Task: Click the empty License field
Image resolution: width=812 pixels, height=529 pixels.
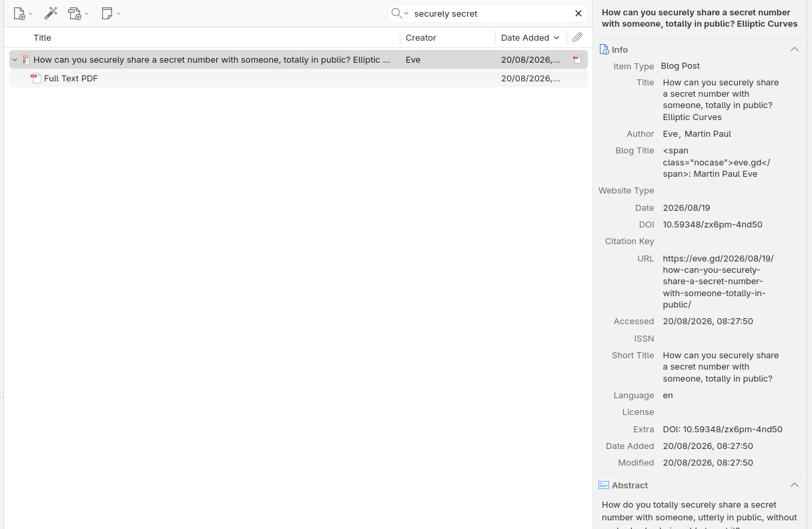Action: tap(729, 412)
